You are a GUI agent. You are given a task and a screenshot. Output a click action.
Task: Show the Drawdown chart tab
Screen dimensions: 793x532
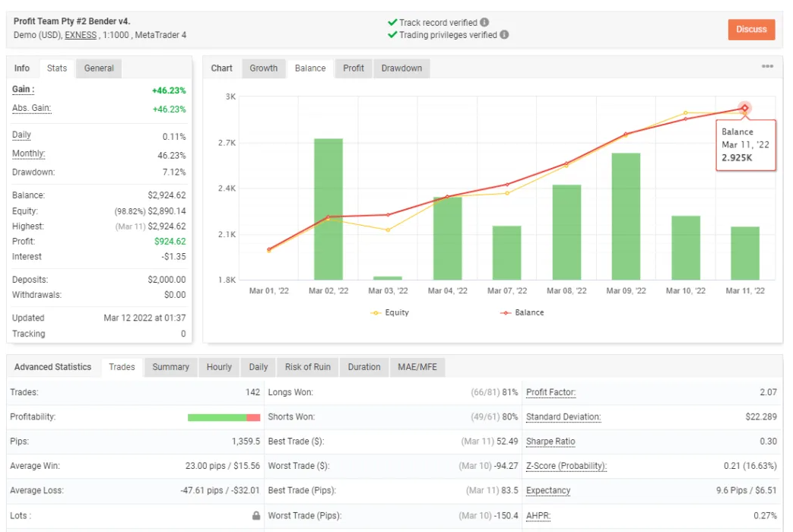[401, 68]
